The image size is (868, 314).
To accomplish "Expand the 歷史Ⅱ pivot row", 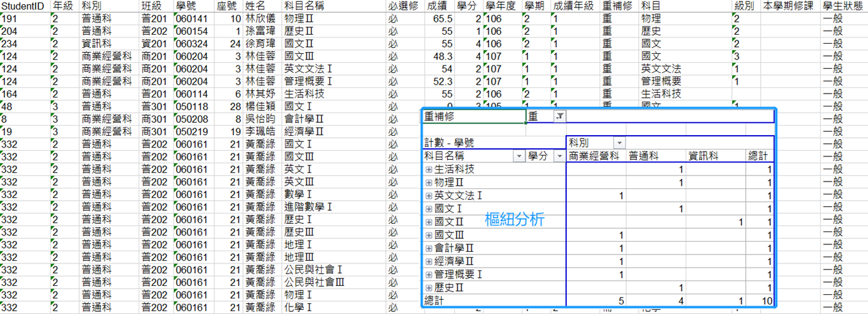I will [x=429, y=287].
